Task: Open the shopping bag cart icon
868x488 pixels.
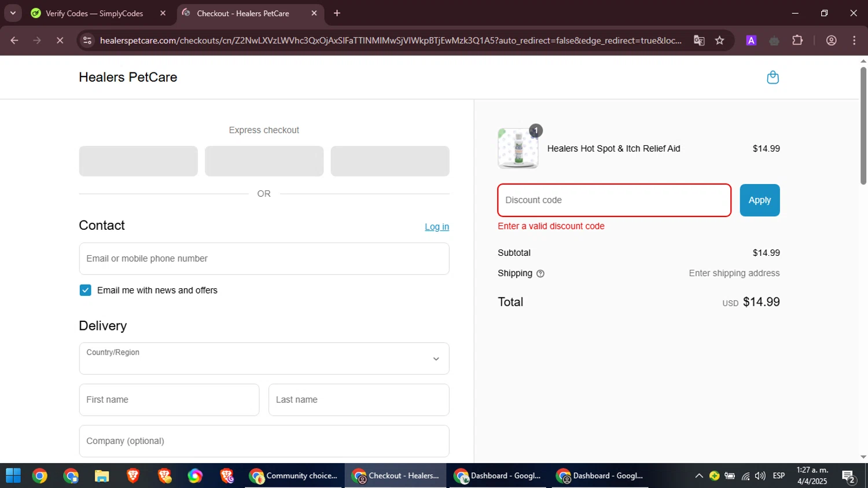Action: coord(773,77)
